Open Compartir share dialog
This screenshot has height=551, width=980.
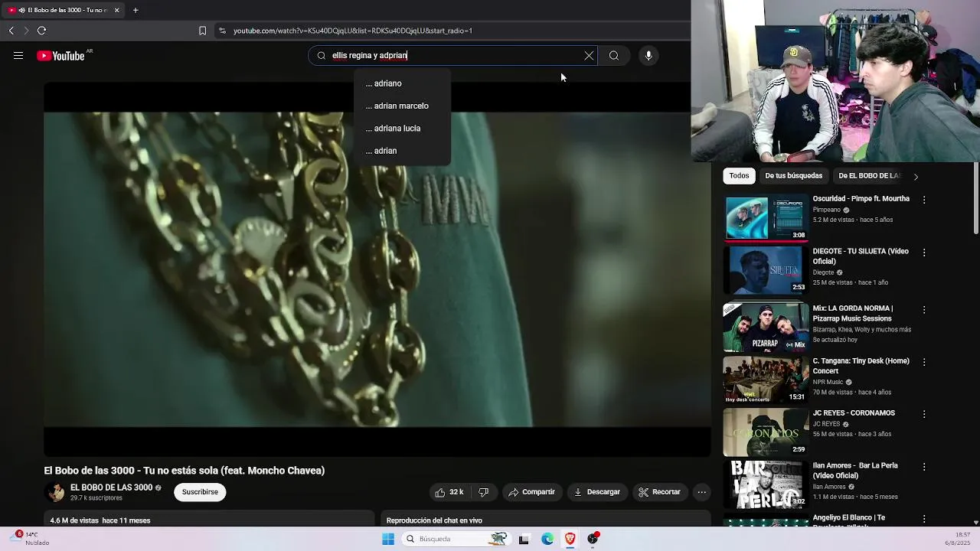[x=531, y=492]
